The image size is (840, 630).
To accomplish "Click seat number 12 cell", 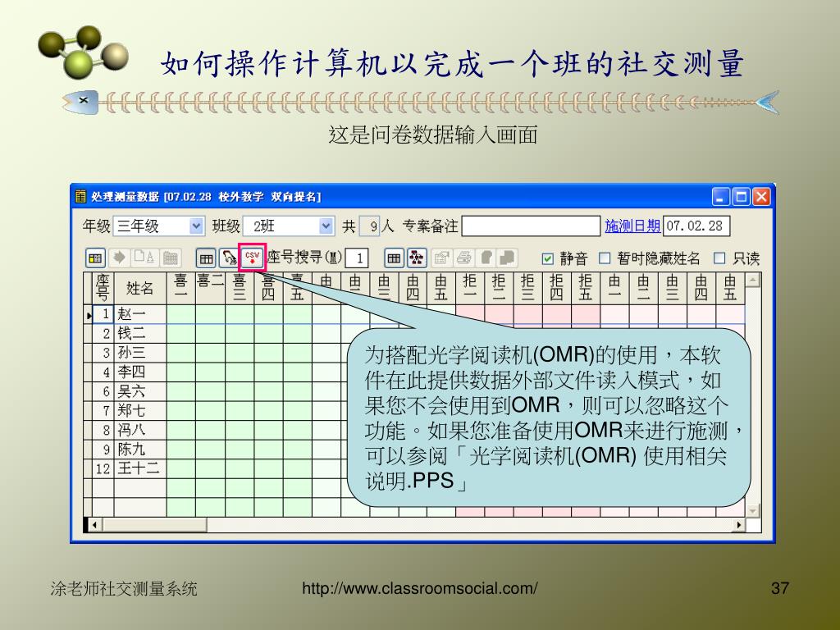I will point(103,468).
